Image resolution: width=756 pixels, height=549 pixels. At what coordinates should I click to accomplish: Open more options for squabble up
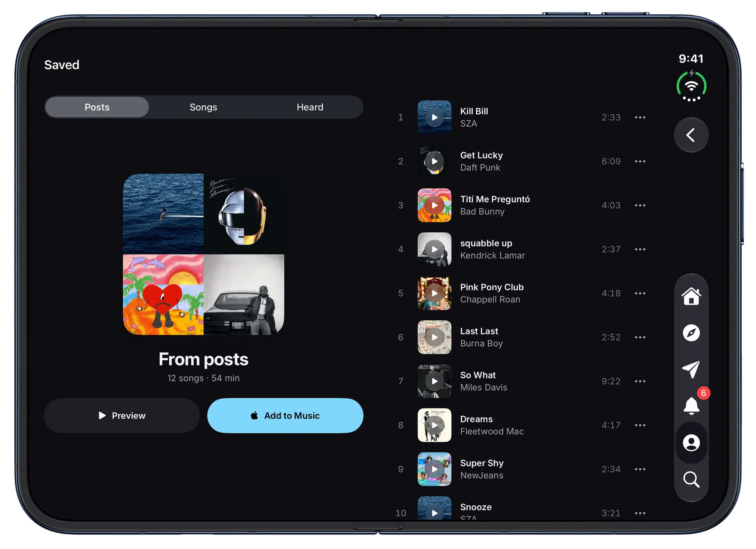tap(640, 249)
